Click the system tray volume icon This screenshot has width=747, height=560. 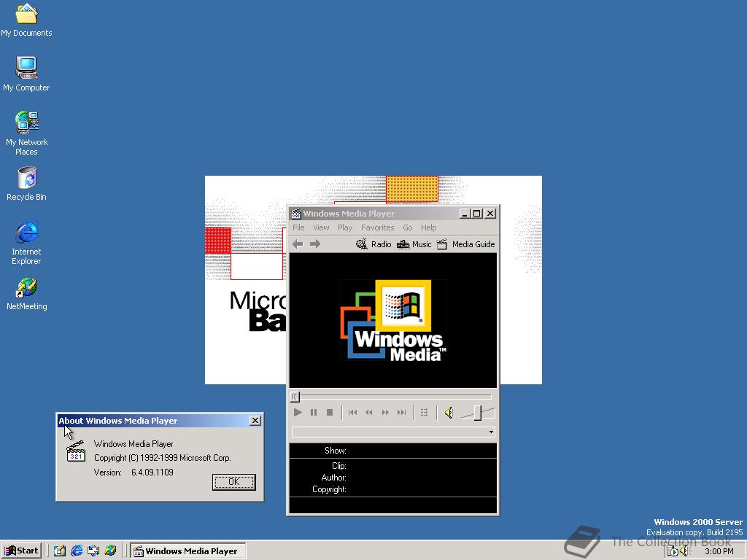tap(685, 551)
